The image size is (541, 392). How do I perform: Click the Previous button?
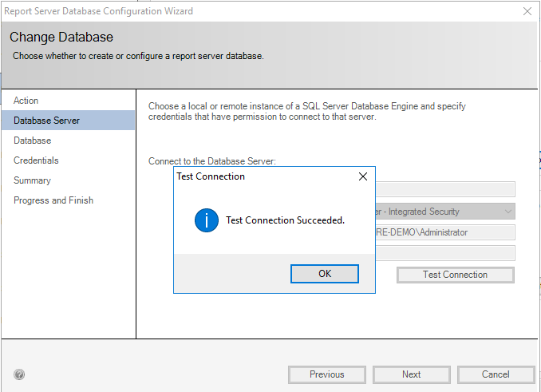click(326, 374)
